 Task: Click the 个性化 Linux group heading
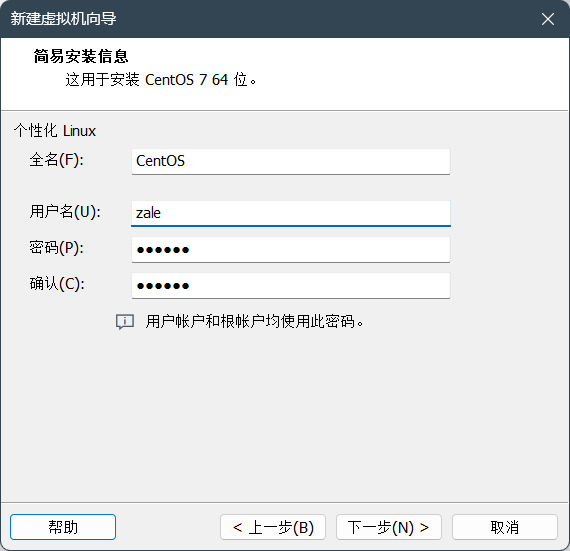pyautogui.click(x=55, y=131)
